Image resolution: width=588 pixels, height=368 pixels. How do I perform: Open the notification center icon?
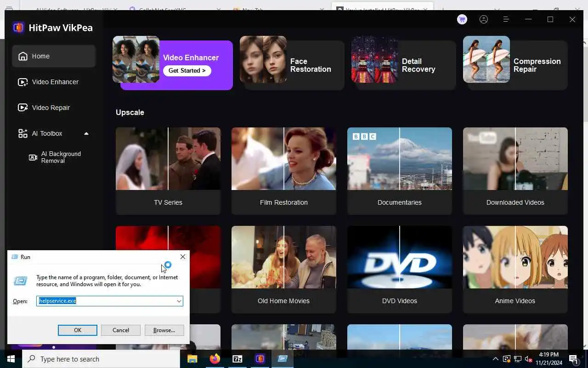click(x=573, y=359)
